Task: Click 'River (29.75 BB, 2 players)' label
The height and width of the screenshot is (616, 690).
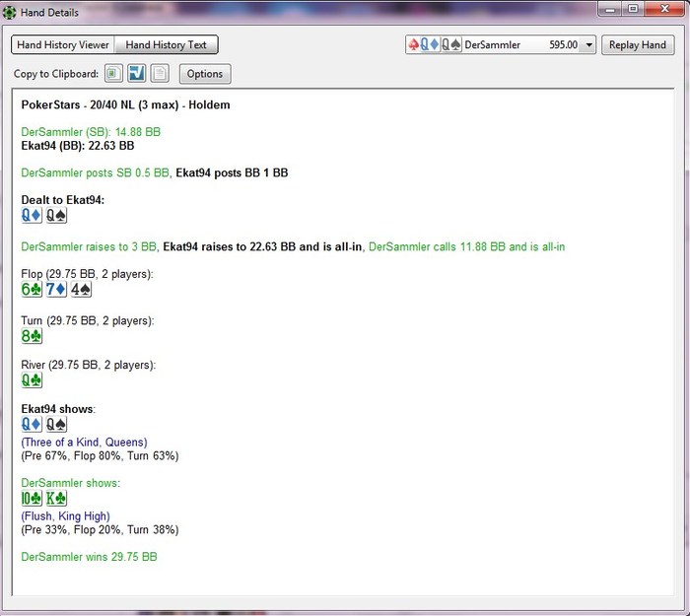Action: (x=89, y=365)
